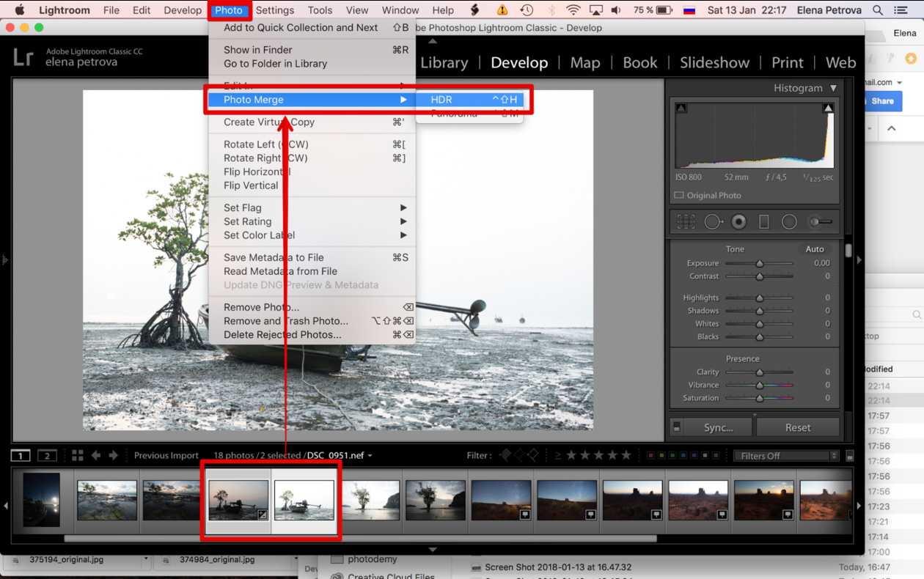Click the rating comparison ≥ symbol
The width and height of the screenshot is (924, 579).
[558, 456]
